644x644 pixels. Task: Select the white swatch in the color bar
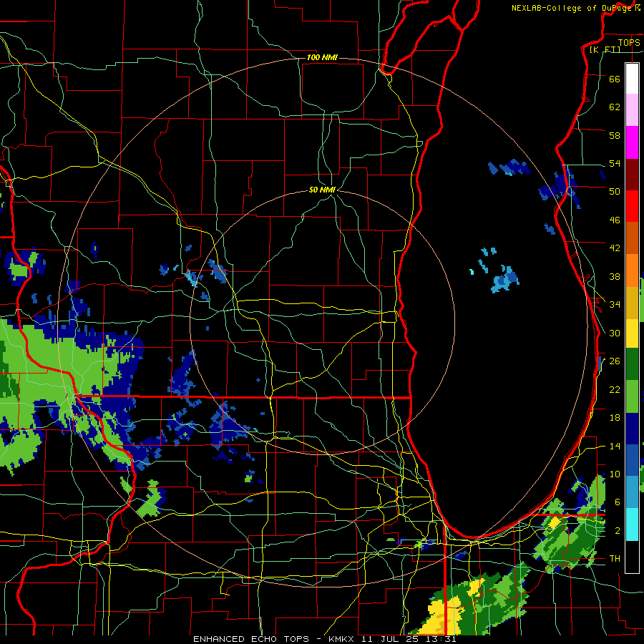[632, 79]
